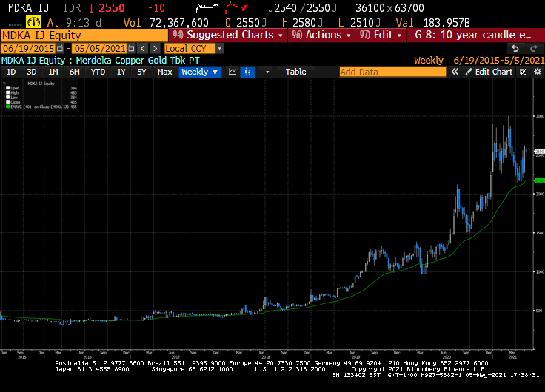Click the end date field 05/05/2021
The height and width of the screenshot is (392, 545).
click(x=100, y=48)
